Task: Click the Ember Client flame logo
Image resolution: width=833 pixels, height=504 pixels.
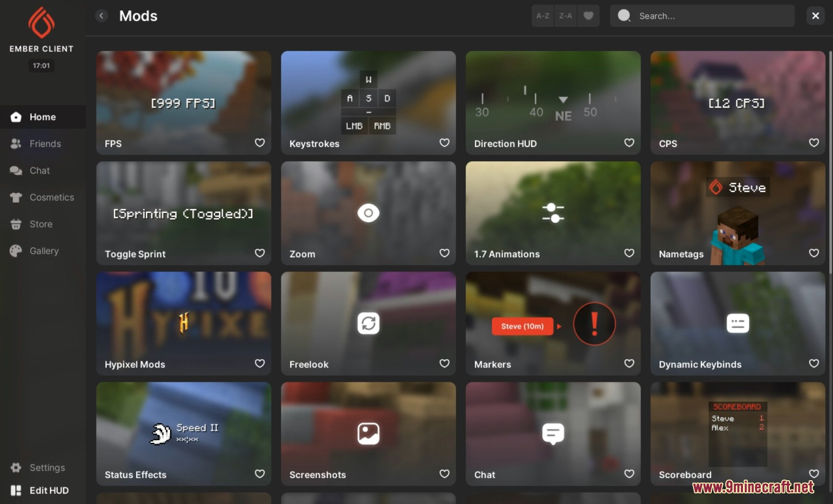Action: 41,23
